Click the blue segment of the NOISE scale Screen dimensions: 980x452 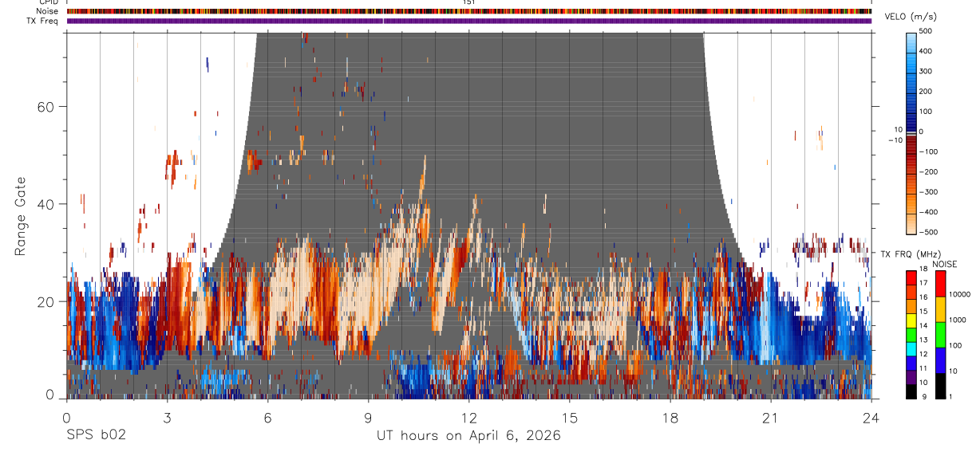pos(940,360)
